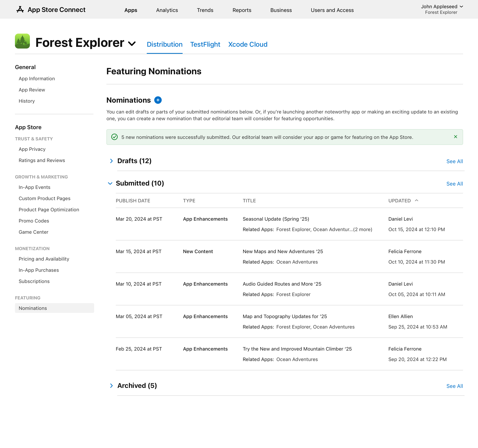Switch to the Xcode Cloud tab

coord(248,44)
